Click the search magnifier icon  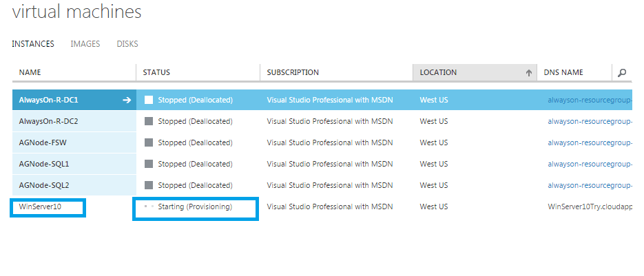(622, 72)
